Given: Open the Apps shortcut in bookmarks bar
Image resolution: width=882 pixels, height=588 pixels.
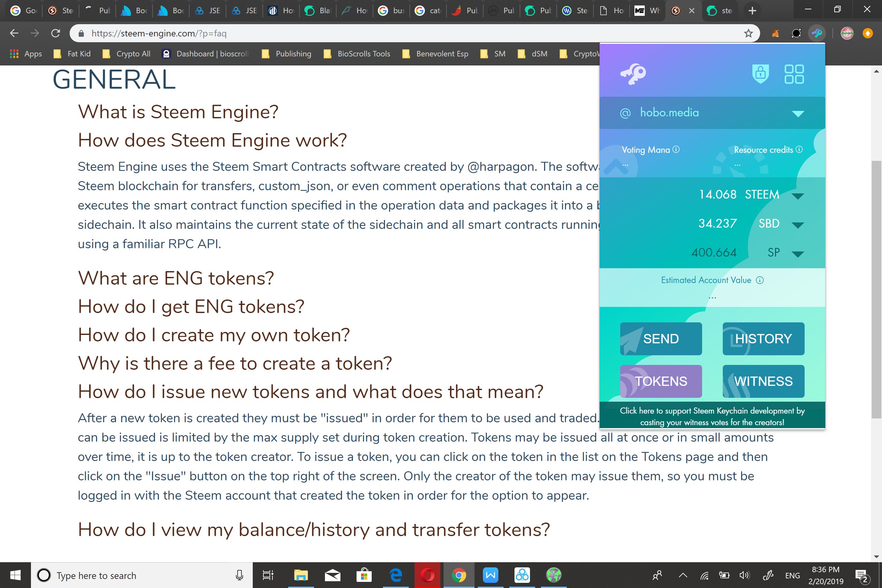Looking at the screenshot, I should [x=26, y=54].
